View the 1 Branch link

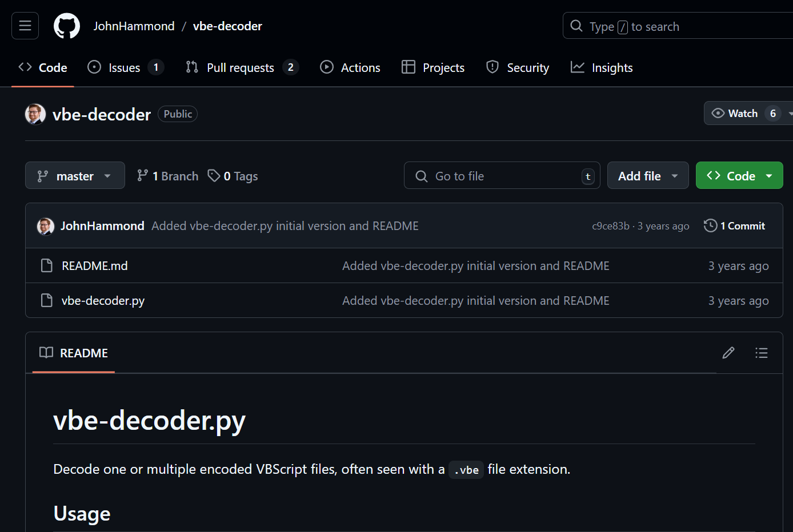tap(168, 176)
